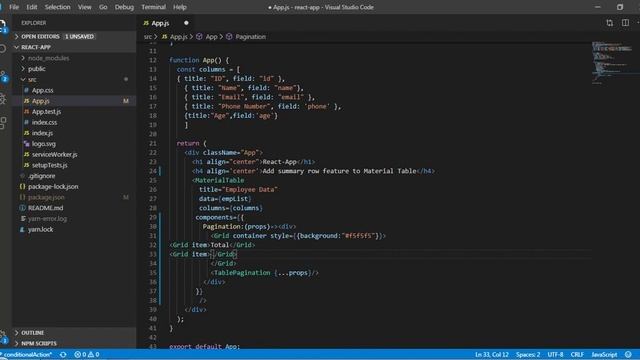Switch git branch conditionalAction in status bar
Image resolution: width=640 pixels, height=360 pixels.
tap(27, 354)
